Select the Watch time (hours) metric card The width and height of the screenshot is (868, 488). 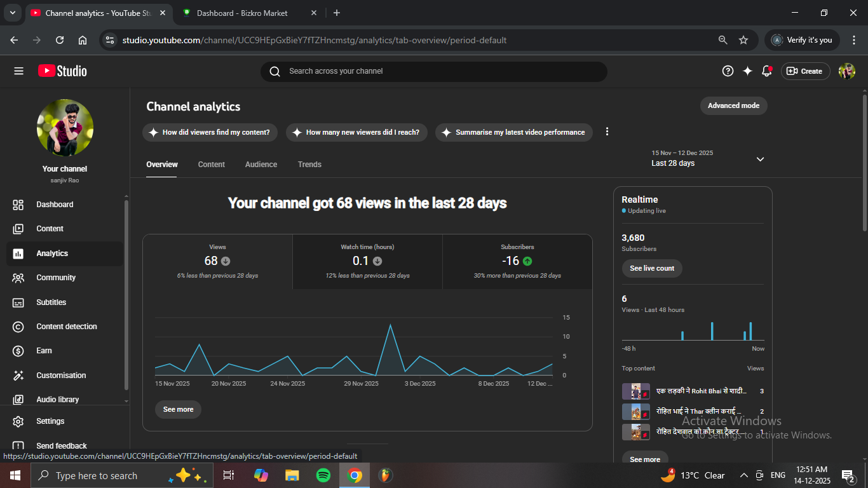367,262
